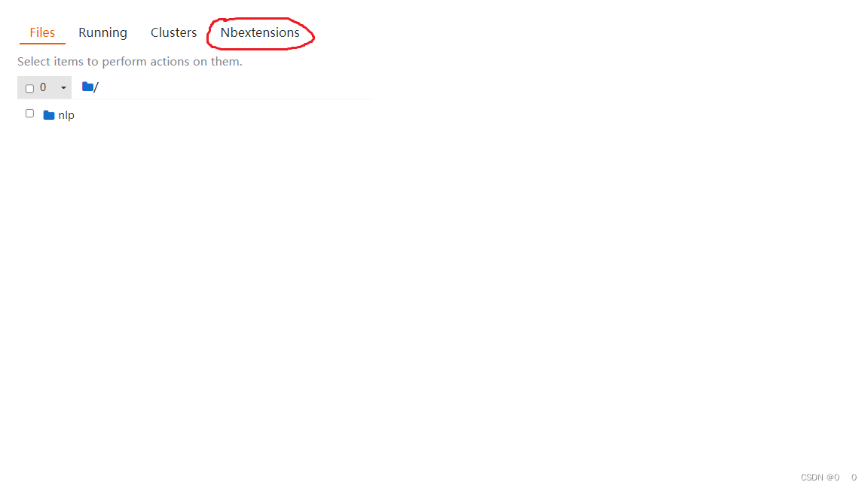This screenshot has height=488, width=868.
Task: Tick the checkbox next to nlp
Action: click(30, 114)
